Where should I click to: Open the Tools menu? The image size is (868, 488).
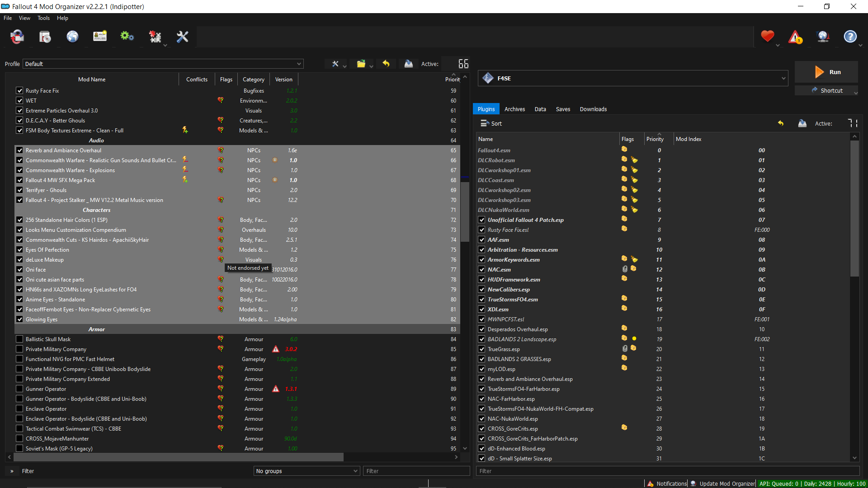pyautogui.click(x=43, y=18)
